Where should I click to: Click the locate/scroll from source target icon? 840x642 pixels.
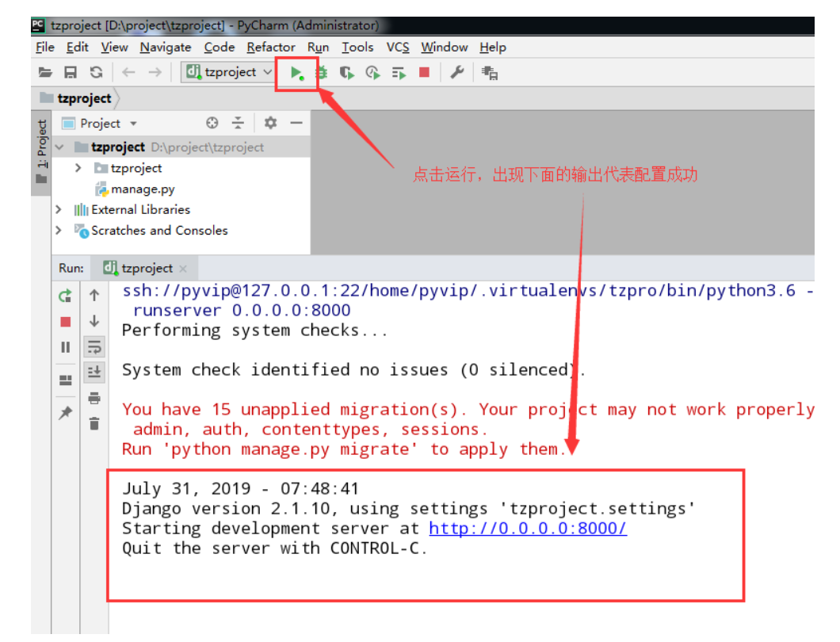click(212, 124)
